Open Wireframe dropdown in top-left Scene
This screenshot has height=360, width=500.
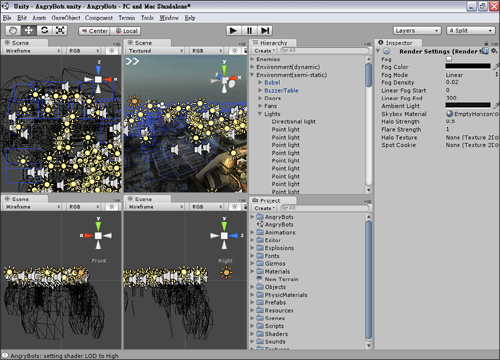tap(32, 51)
